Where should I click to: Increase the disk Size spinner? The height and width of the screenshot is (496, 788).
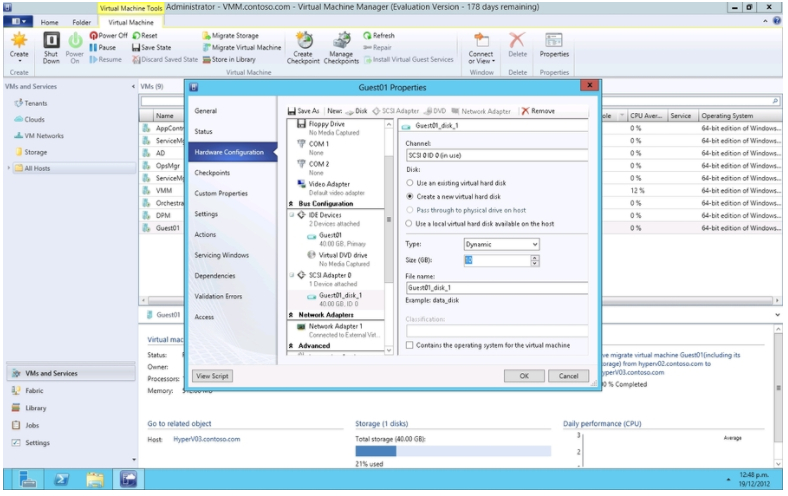tap(535, 257)
